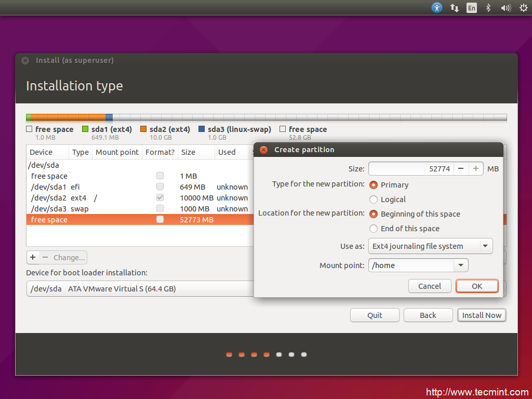Image resolution: width=532 pixels, height=399 pixels.
Task: Increase partition size with plus button
Action: (476, 169)
